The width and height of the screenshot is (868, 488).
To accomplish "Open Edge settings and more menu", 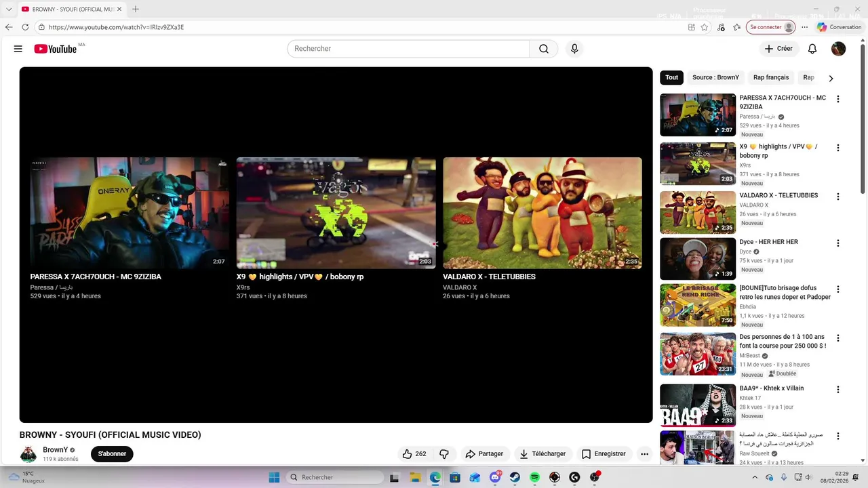I will click(x=804, y=27).
